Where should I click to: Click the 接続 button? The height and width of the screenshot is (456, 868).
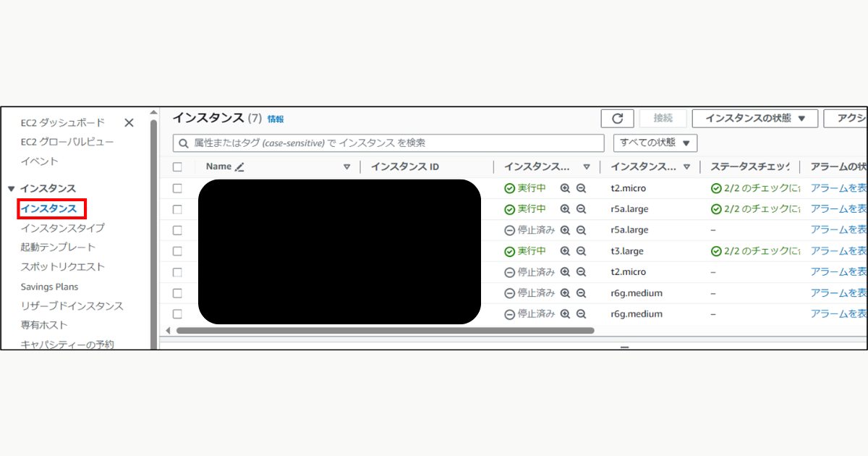coord(663,118)
